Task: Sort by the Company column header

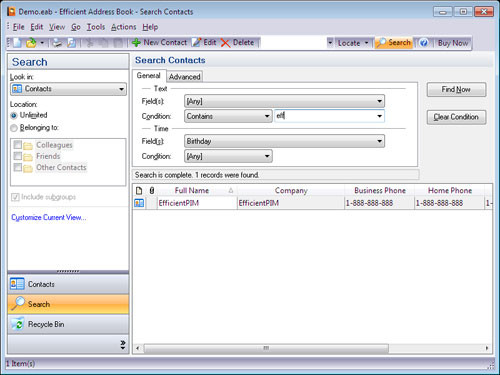Action: click(291, 190)
